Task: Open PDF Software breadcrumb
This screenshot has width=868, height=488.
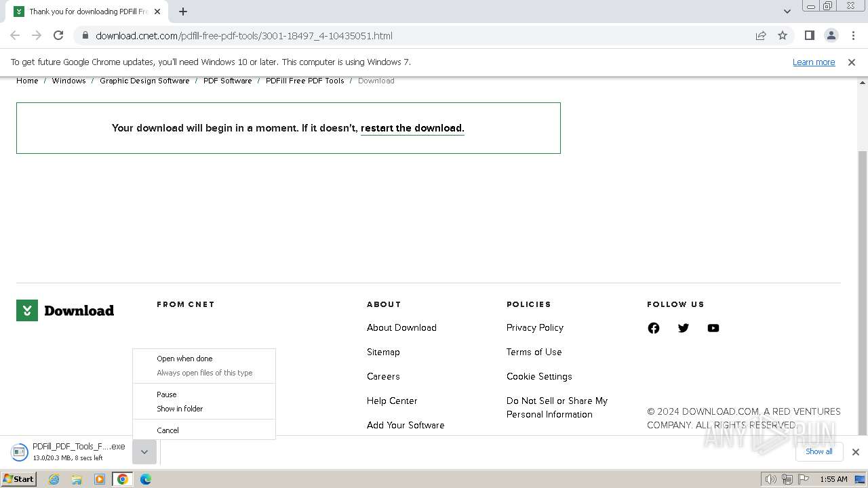Action: click(x=227, y=81)
